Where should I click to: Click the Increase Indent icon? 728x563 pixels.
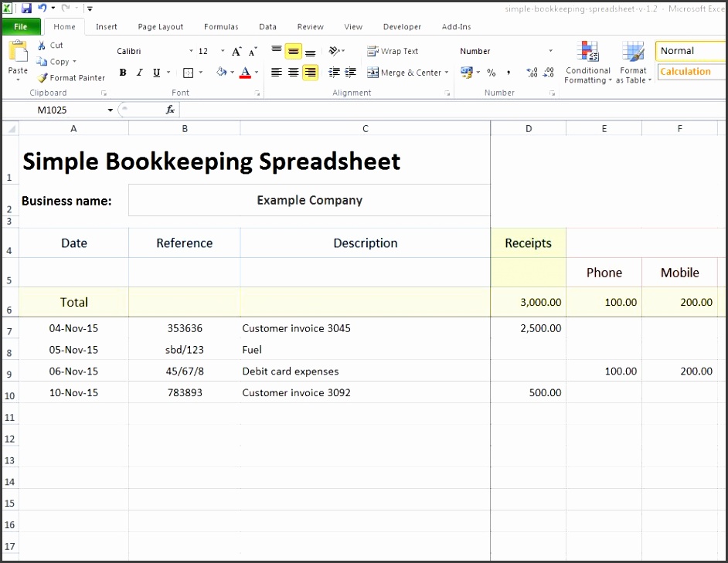tap(351, 73)
